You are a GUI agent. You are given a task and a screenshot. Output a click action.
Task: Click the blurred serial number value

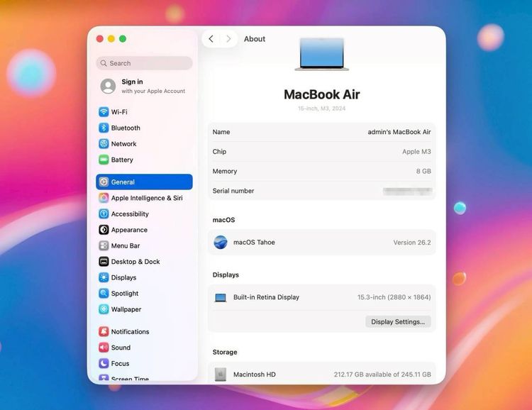[407, 191]
